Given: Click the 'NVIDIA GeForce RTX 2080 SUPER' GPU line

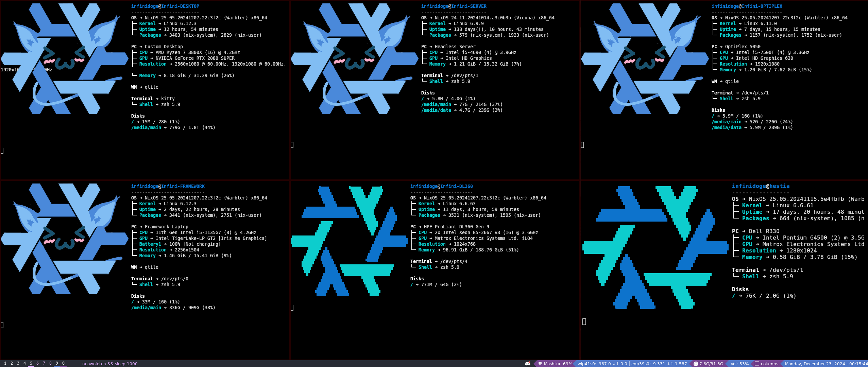Looking at the screenshot, I should click(187, 58).
